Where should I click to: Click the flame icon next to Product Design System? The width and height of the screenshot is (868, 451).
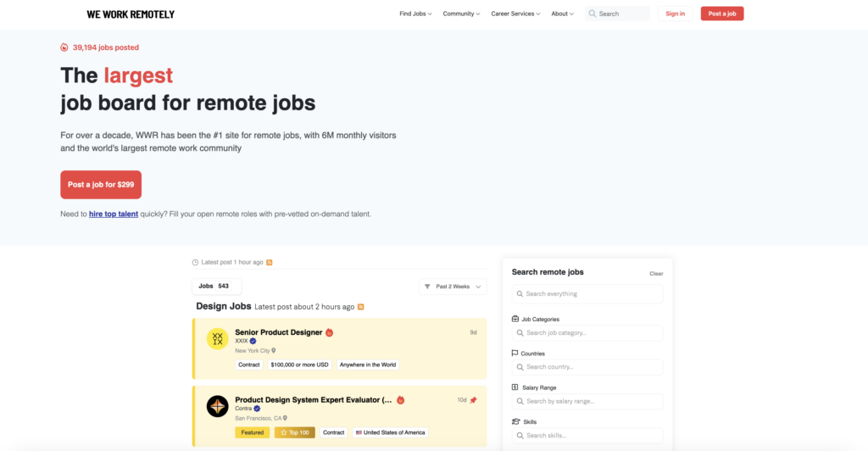coord(401,400)
